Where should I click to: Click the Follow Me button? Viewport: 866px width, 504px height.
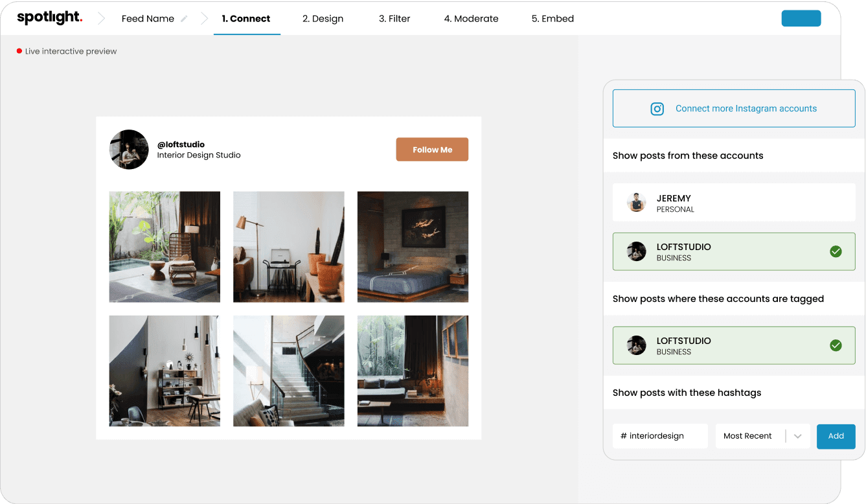pyautogui.click(x=432, y=149)
